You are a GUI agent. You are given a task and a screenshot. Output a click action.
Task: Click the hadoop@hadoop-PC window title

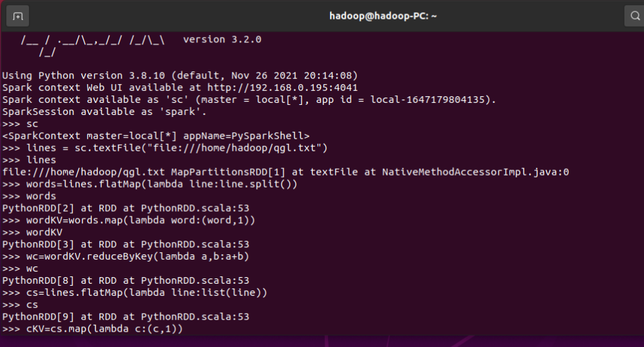[383, 16]
